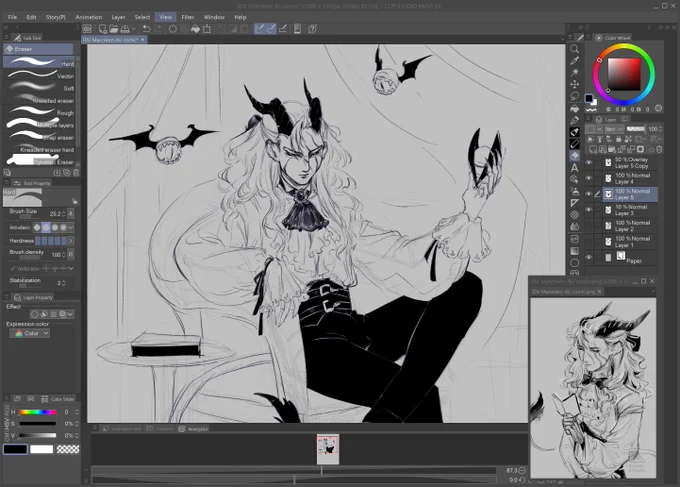Open Expression color dropdown showing Color
This screenshot has width=680, height=487.
tap(29, 333)
